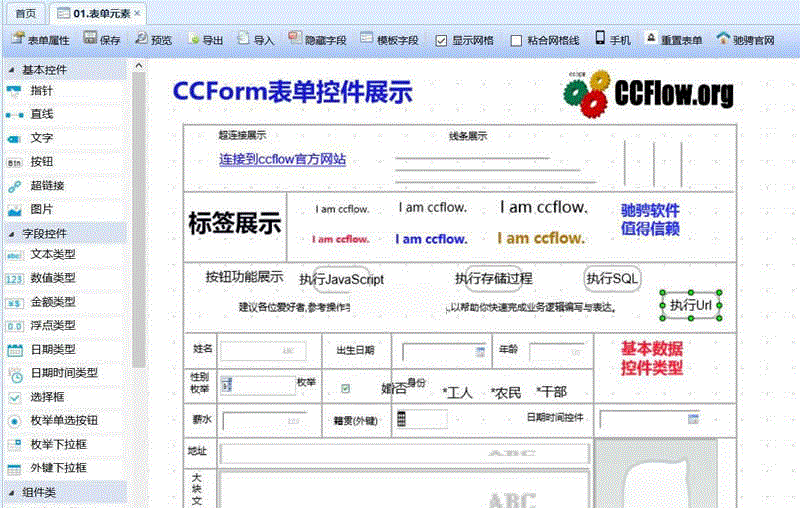Enable the 粘合网格线 checkbox
800x508 pixels.
[516, 41]
